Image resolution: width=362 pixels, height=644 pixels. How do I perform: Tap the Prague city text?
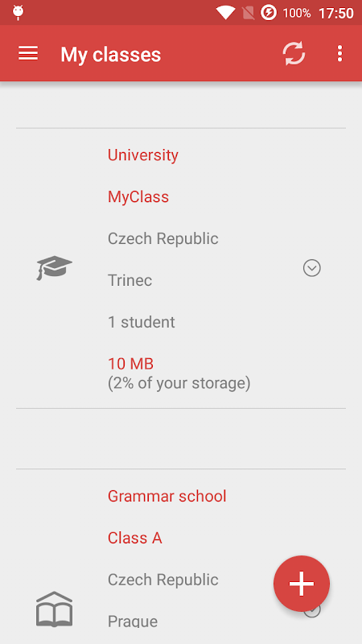(133, 621)
